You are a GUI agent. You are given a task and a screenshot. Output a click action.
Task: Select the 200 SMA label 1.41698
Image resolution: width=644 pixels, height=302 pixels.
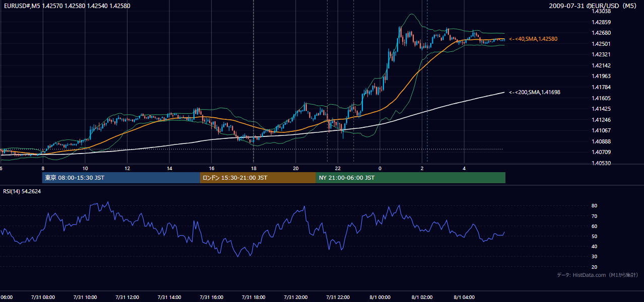(x=535, y=92)
